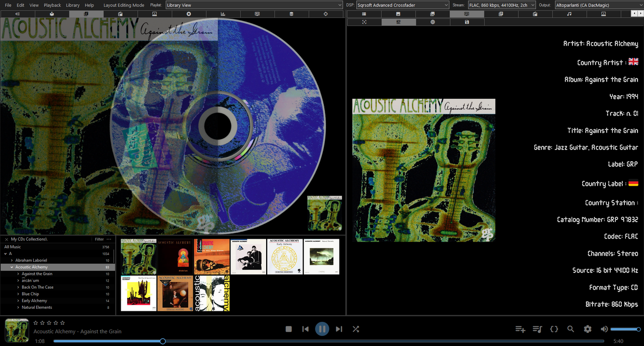The image size is (644, 346).
Task: Open the back-arrow list tab in left panel
Action: pyautogui.click(x=17, y=14)
